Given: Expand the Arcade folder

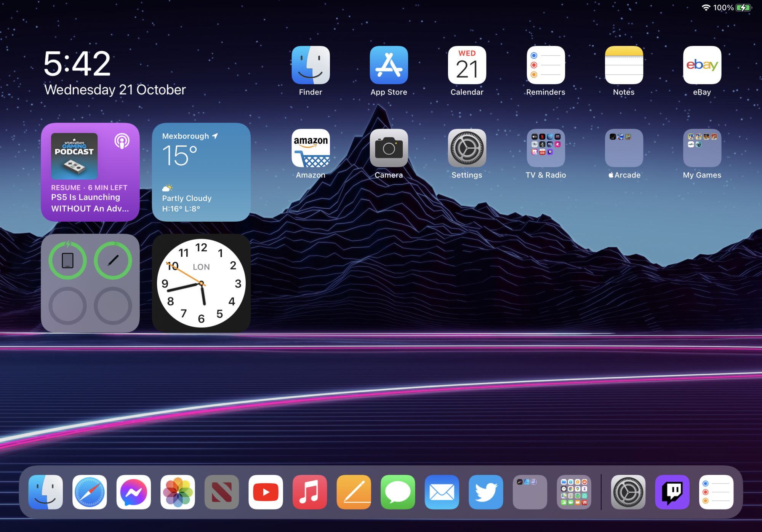Looking at the screenshot, I should 624,148.
